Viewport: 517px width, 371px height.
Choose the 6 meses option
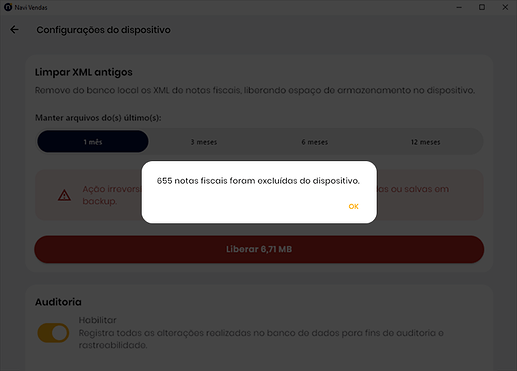[x=314, y=142]
